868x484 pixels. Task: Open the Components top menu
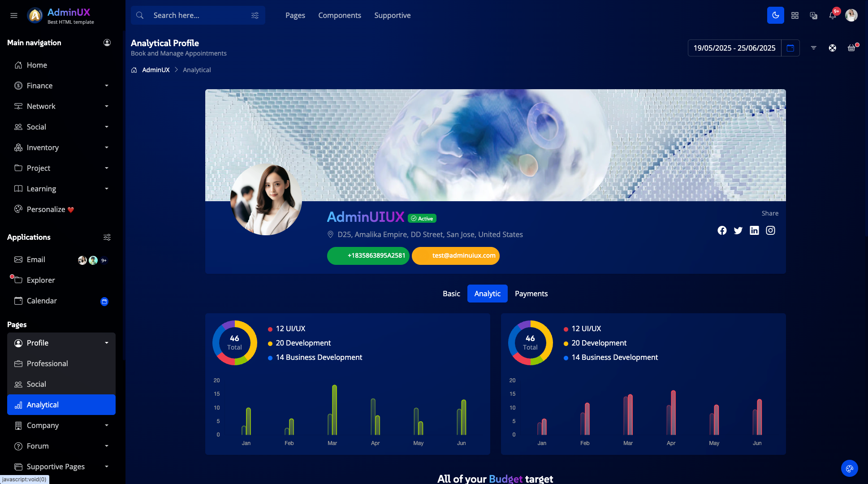339,15
